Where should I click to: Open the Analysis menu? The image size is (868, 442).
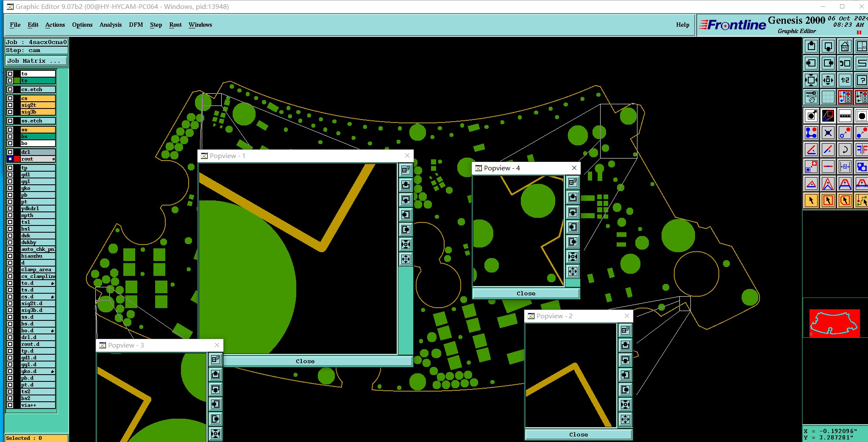[x=111, y=25]
